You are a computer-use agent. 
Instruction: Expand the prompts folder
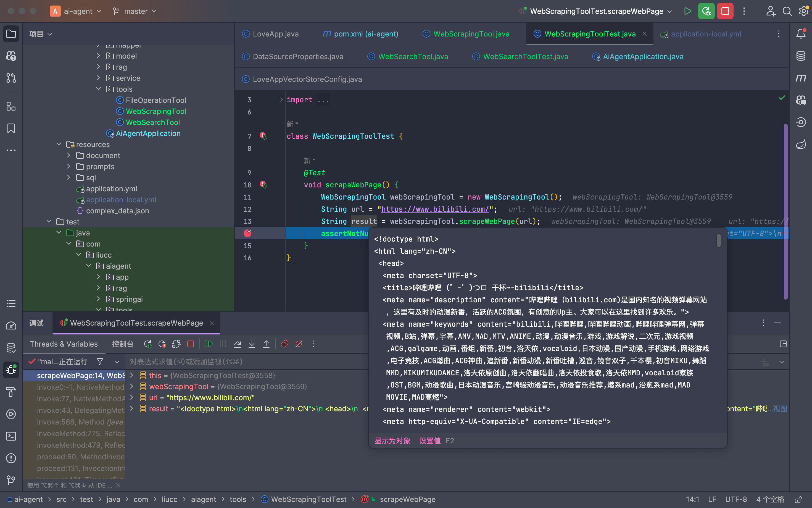(x=68, y=166)
